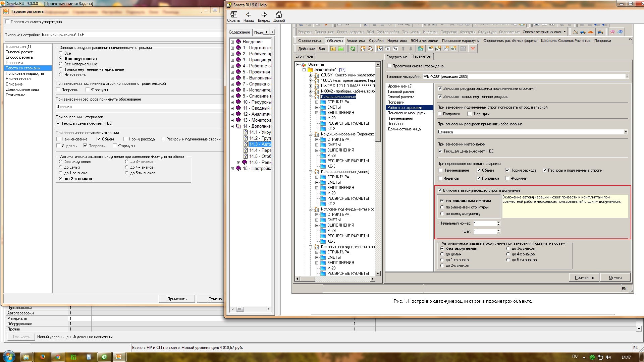
Task: Select Все материальные radio option
Action: 61,64
